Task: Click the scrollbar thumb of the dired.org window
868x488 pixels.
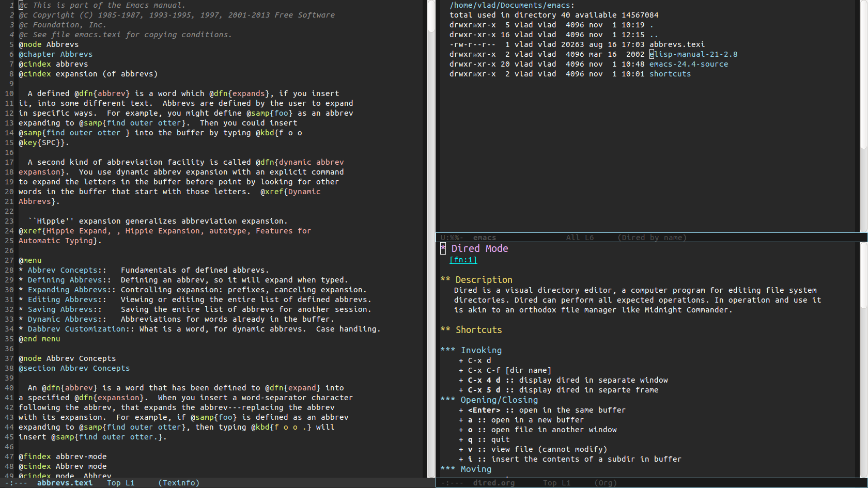Action: 863,275
